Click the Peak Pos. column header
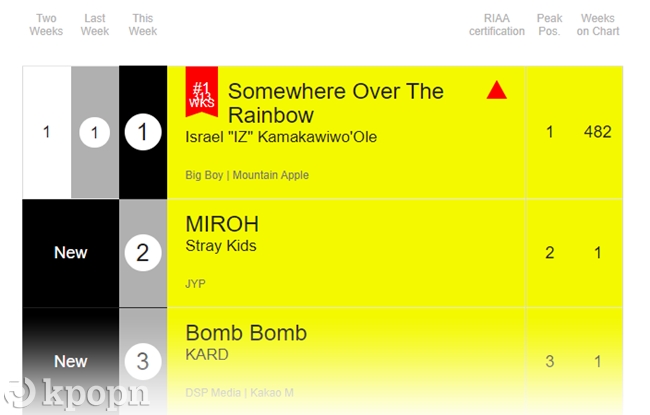The height and width of the screenshot is (415, 650). coord(549,24)
